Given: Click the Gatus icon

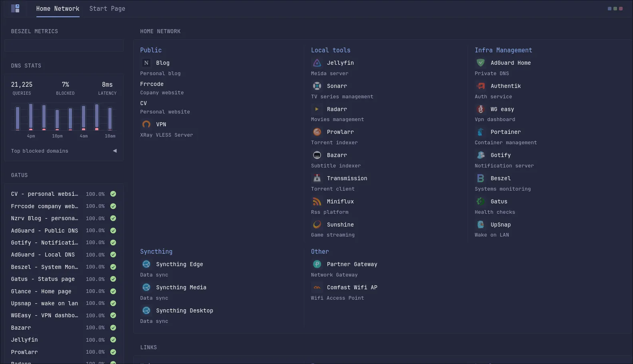Looking at the screenshot, I should [481, 201].
